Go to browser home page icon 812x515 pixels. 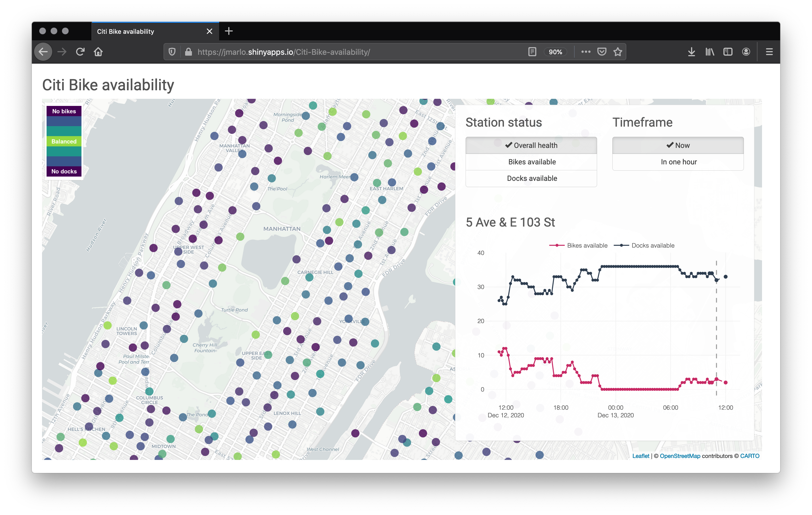pos(98,52)
